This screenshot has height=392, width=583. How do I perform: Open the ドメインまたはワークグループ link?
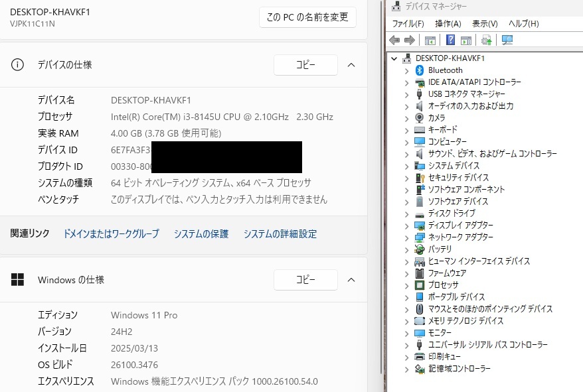[111, 233]
